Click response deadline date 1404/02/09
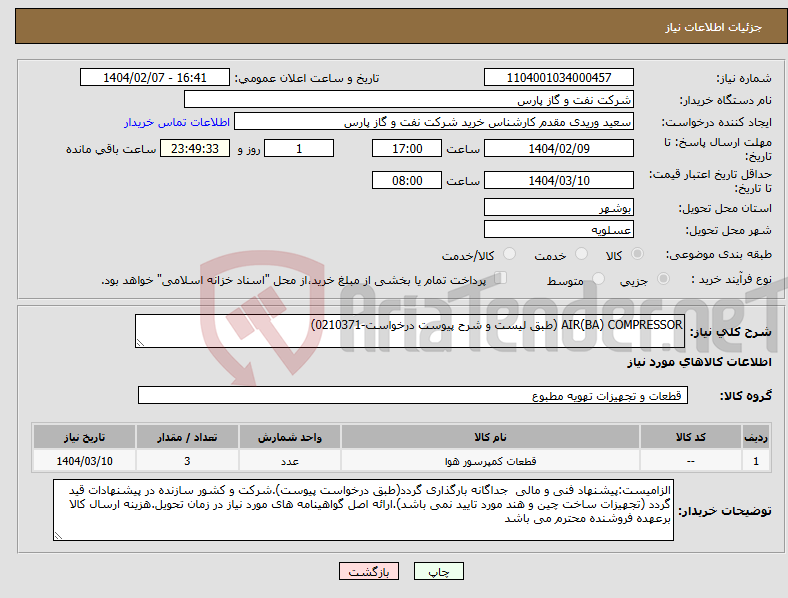The height and width of the screenshot is (598, 788). [559, 148]
